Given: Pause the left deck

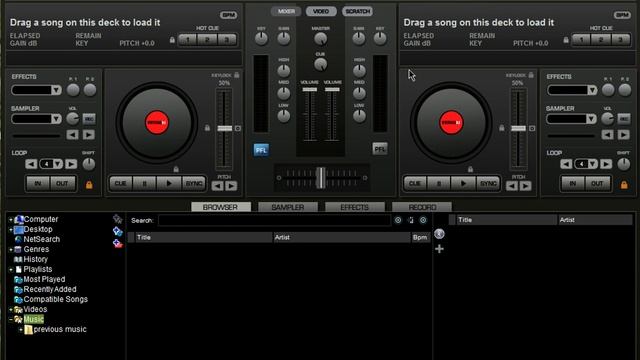Looking at the screenshot, I should tap(144, 184).
